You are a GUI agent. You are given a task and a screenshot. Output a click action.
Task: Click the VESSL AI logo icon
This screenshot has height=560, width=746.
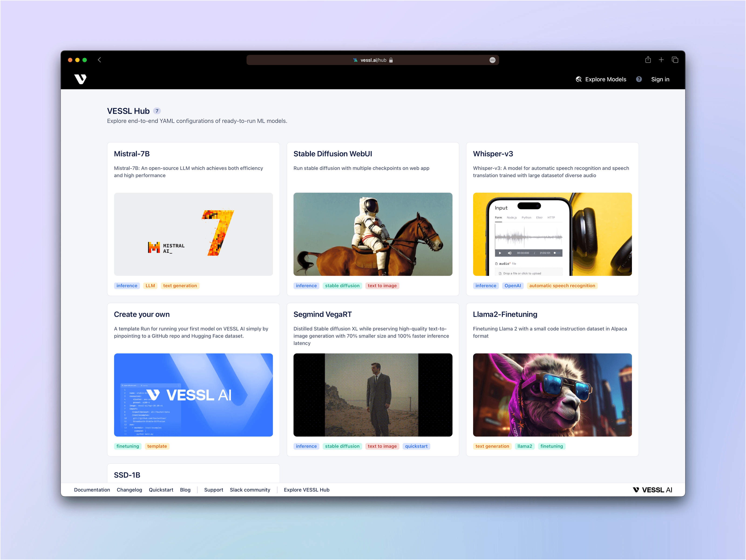[x=81, y=79]
